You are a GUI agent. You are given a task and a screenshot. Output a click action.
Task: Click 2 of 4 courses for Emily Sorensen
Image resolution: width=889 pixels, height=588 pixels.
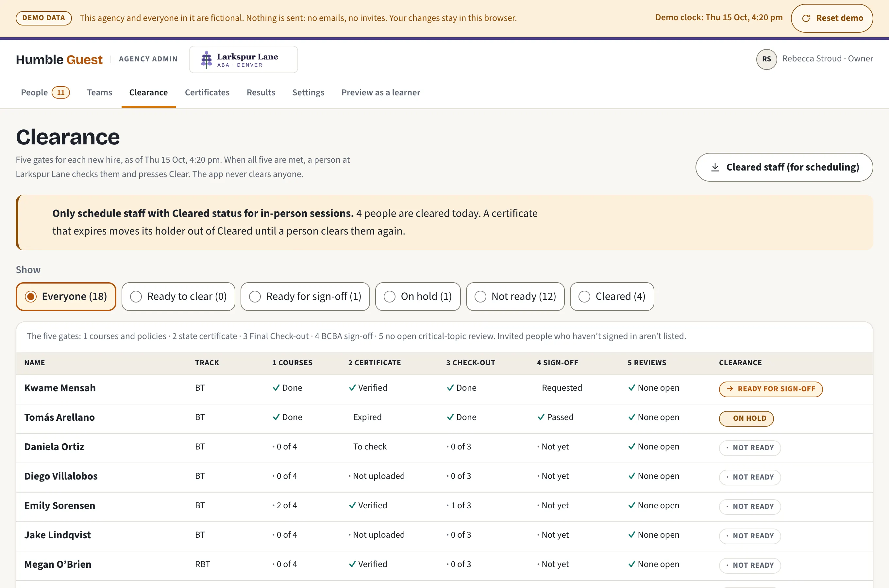[x=284, y=505]
